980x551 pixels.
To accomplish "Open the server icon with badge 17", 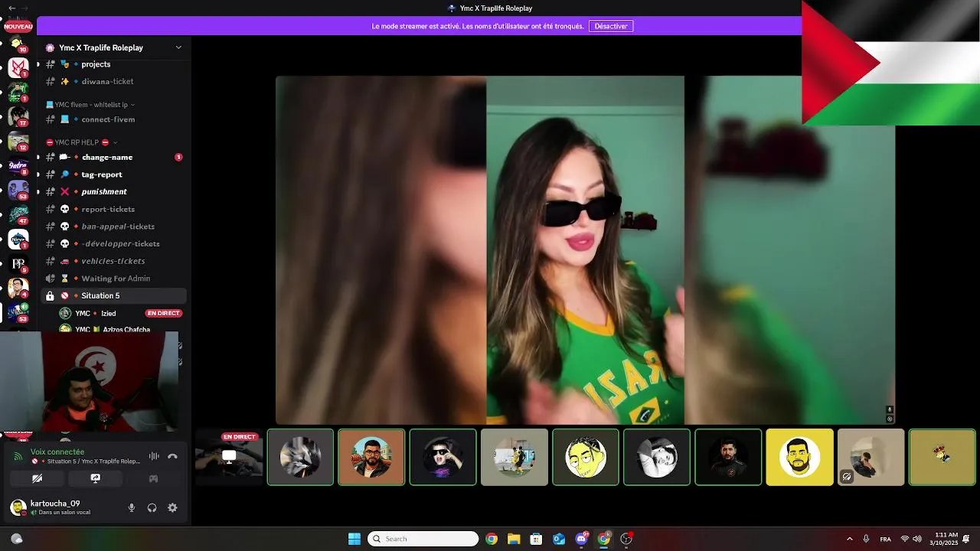I will click(x=18, y=116).
